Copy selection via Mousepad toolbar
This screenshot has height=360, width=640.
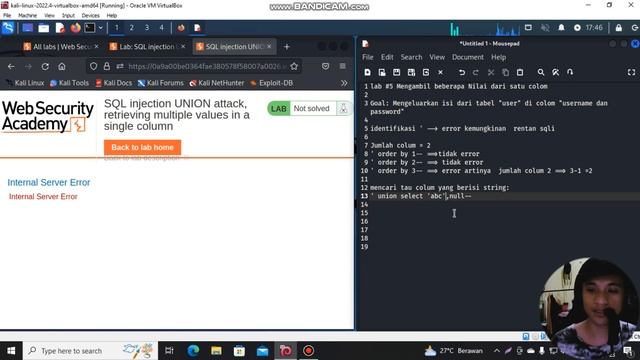point(505,72)
